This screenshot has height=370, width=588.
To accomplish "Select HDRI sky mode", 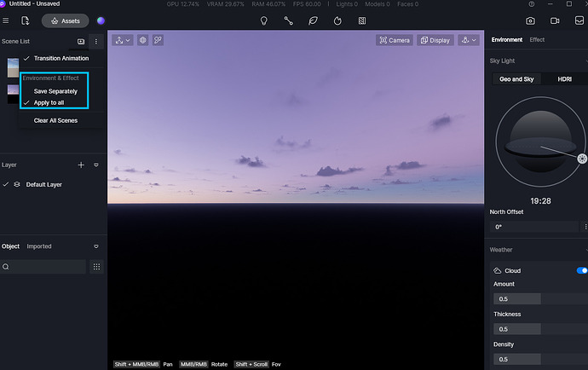I will click(564, 79).
